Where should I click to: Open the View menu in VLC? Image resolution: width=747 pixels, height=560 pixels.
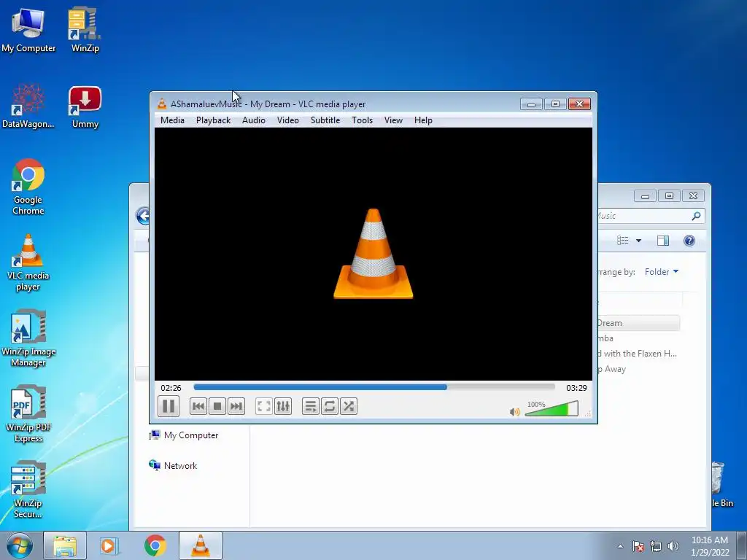point(393,120)
